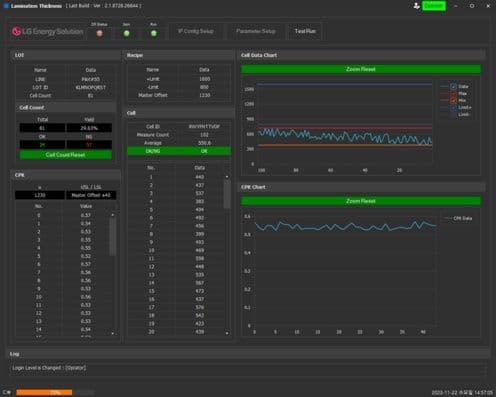Select data row No. 20 in Cell list

click(x=176, y=332)
